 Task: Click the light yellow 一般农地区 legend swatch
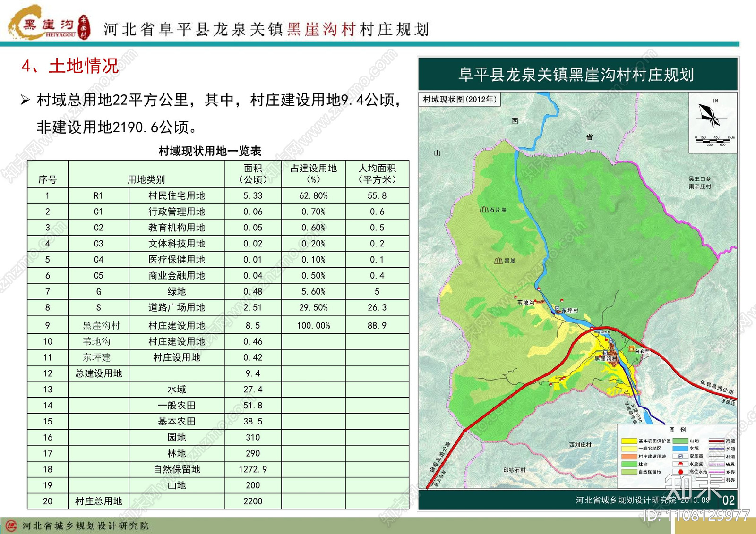(x=629, y=449)
